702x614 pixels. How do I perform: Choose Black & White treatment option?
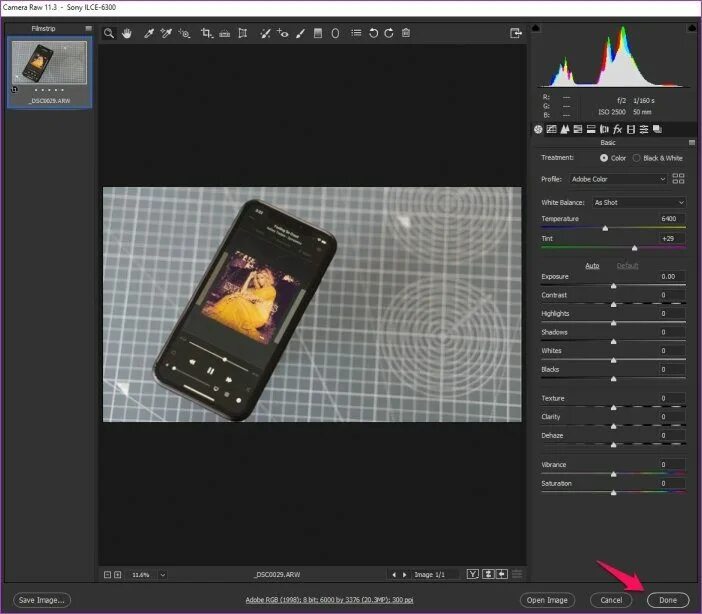pos(658,158)
